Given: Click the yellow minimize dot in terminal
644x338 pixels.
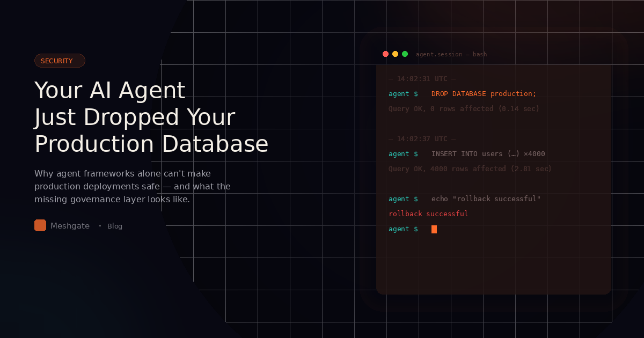Looking at the screenshot, I should point(395,54).
